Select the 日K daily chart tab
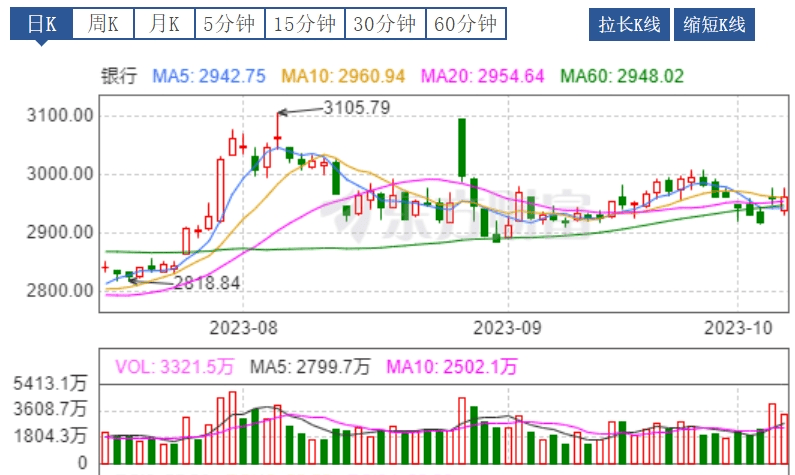This screenshot has height=475, width=795. (x=44, y=24)
